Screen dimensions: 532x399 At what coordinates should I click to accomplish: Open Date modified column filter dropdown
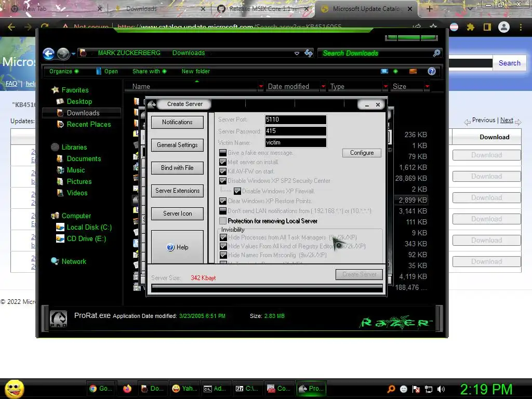(323, 87)
